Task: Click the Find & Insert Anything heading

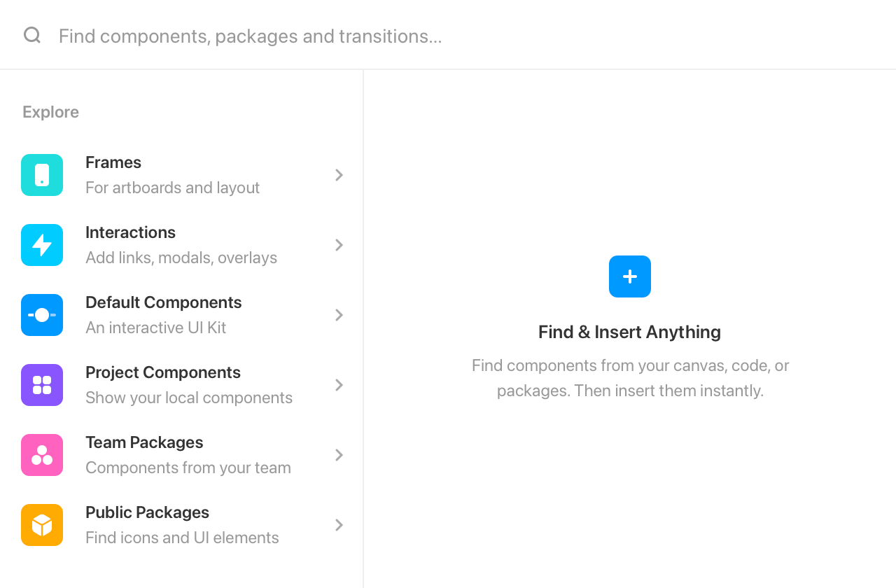Action: pyautogui.click(x=629, y=332)
